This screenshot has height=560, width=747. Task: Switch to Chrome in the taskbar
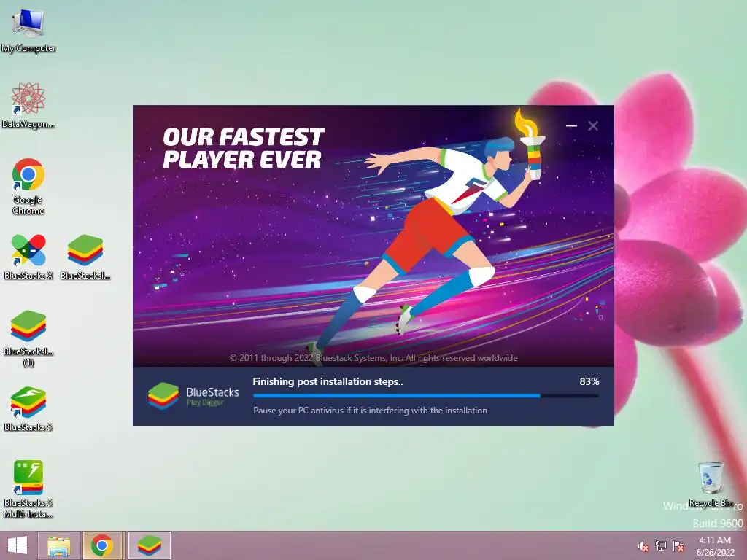click(x=102, y=545)
